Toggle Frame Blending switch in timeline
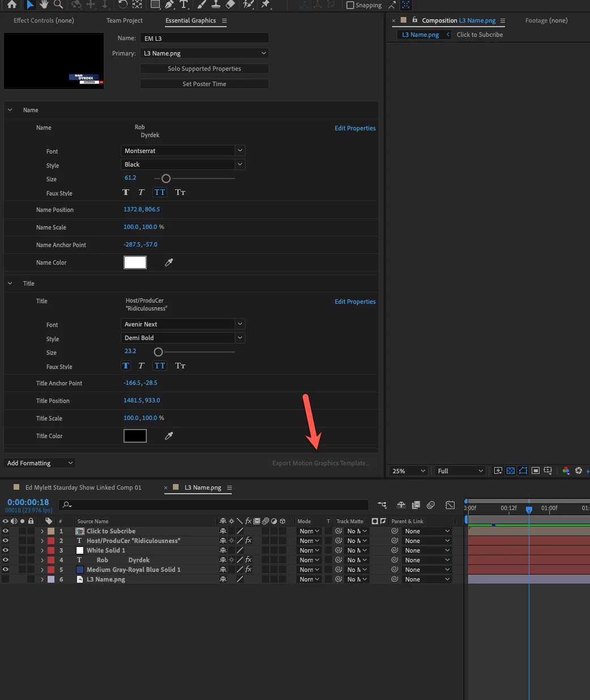This screenshot has width=590, height=700. click(416, 505)
